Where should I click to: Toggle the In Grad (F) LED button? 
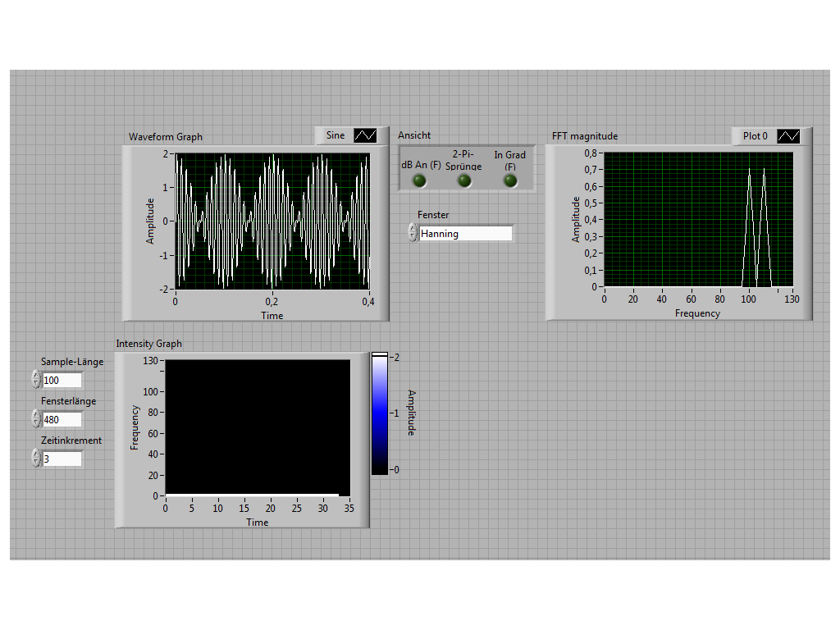(510, 181)
